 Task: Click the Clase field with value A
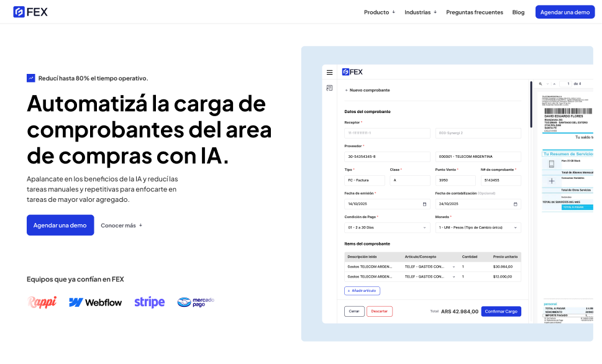[x=409, y=180]
